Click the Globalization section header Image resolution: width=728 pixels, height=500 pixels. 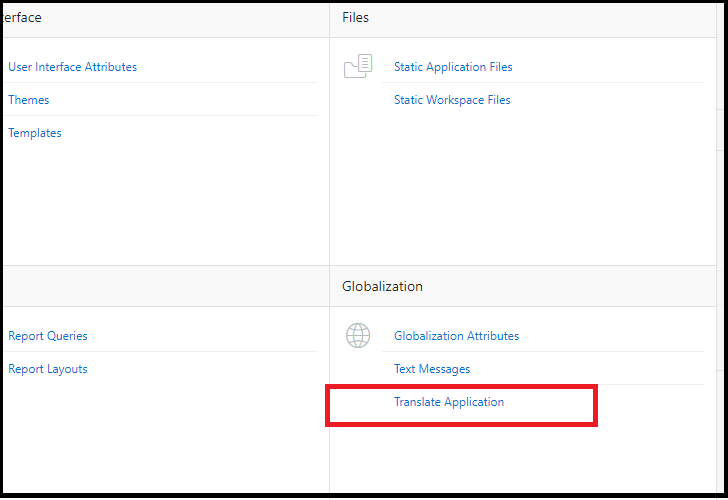pyautogui.click(x=382, y=286)
